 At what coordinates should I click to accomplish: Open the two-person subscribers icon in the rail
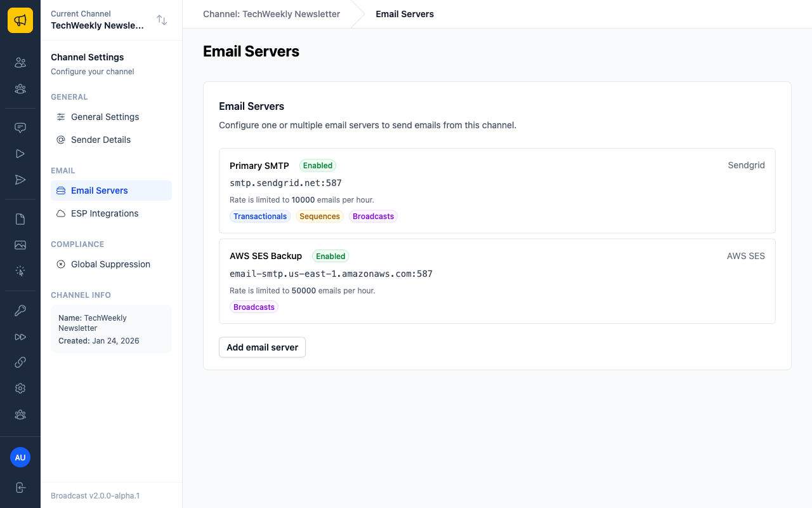pyautogui.click(x=20, y=62)
